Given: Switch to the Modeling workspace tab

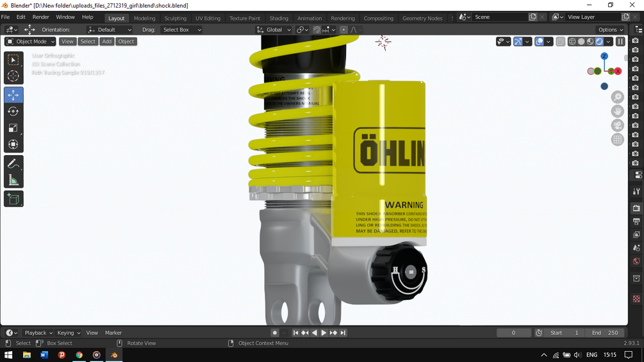Looking at the screenshot, I should (145, 18).
